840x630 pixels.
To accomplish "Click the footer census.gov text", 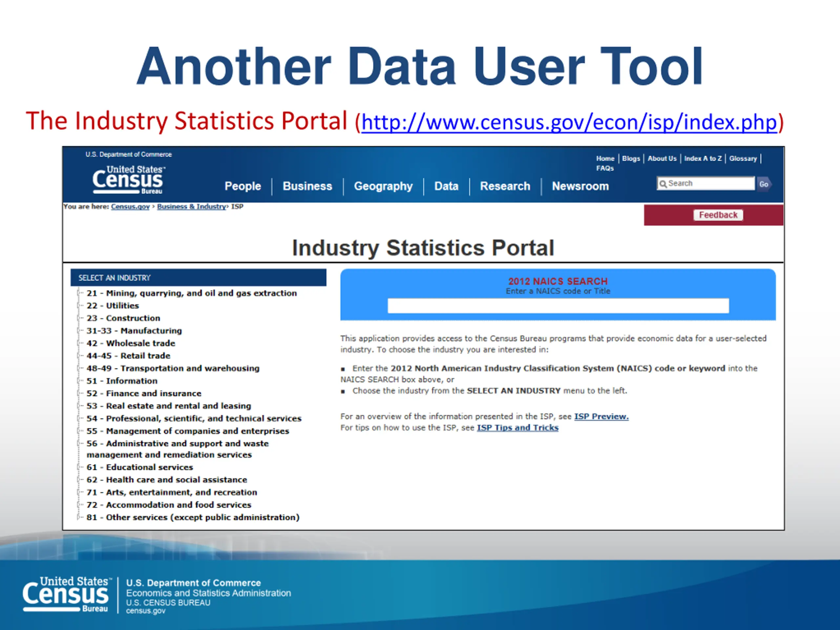I will coord(145,611).
